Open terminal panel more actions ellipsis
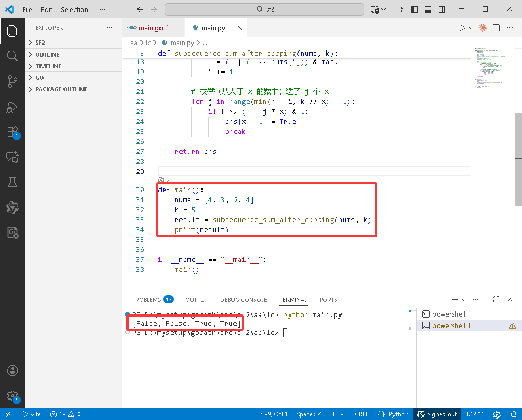Viewport: 522px width, 420px height. pos(476,299)
